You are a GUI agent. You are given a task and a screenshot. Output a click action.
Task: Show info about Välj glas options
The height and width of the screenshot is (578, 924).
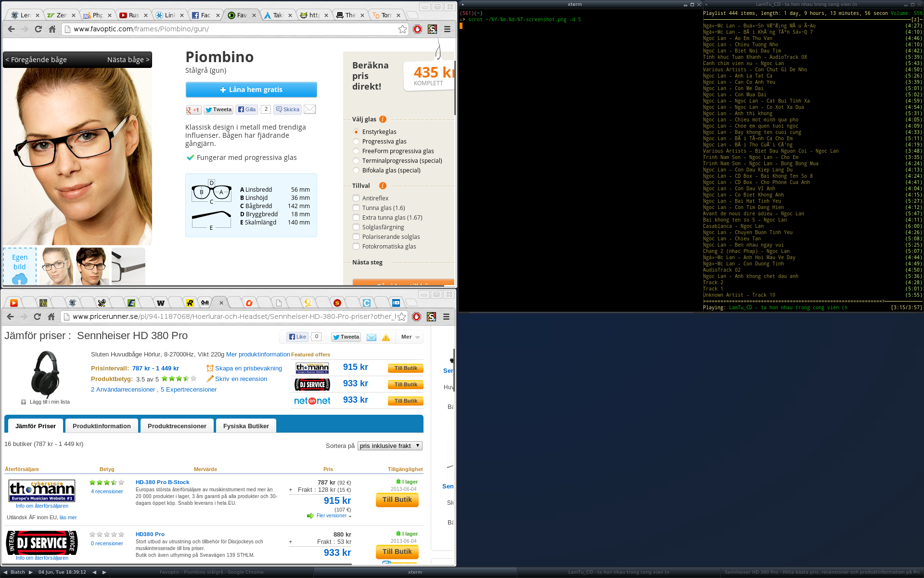coord(383,119)
